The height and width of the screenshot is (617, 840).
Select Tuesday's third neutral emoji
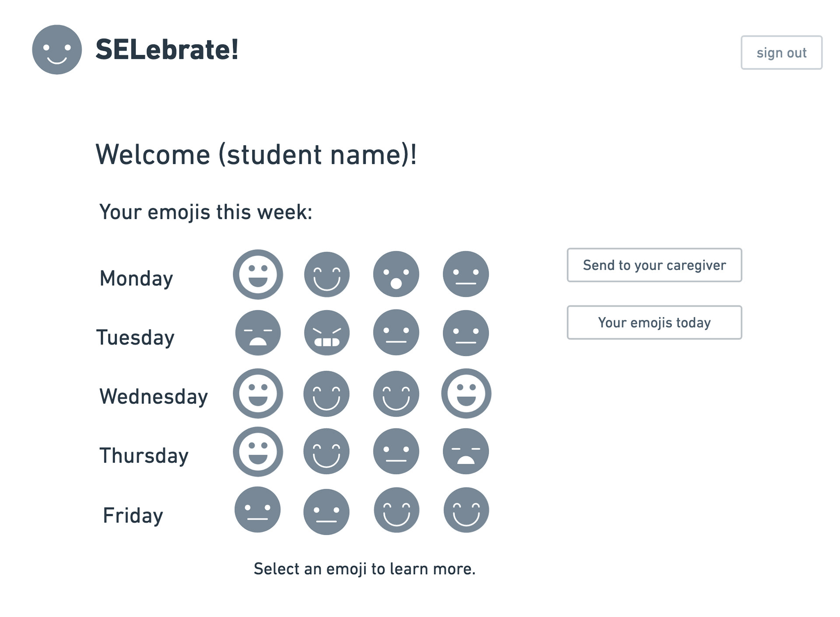tap(396, 333)
